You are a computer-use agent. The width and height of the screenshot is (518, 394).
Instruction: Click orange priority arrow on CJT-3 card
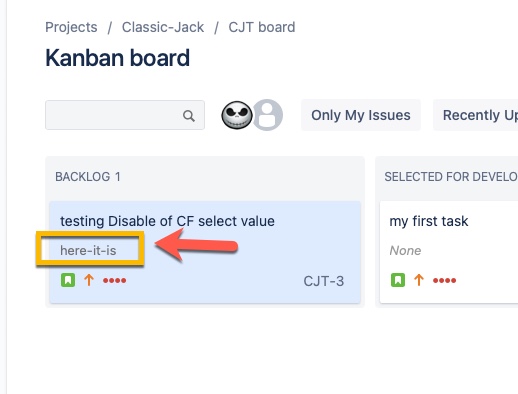(x=89, y=280)
